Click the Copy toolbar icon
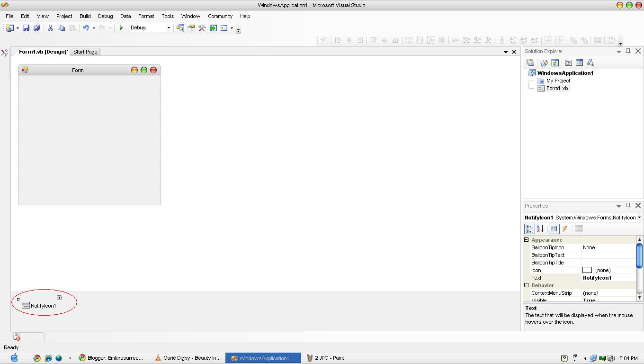This screenshot has width=644, height=364. (61, 28)
